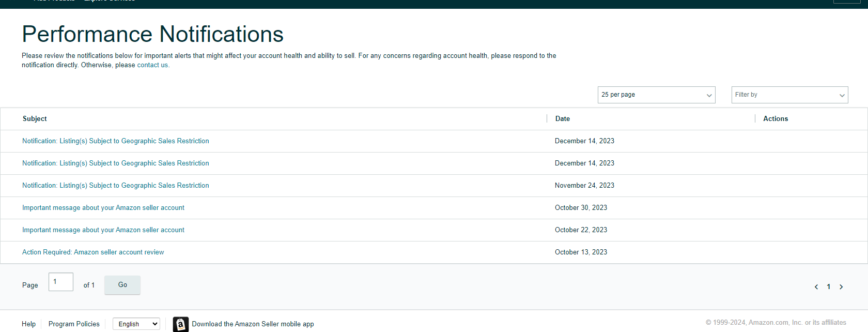Open Program Policies in footer
The image size is (868, 332).
(74, 324)
